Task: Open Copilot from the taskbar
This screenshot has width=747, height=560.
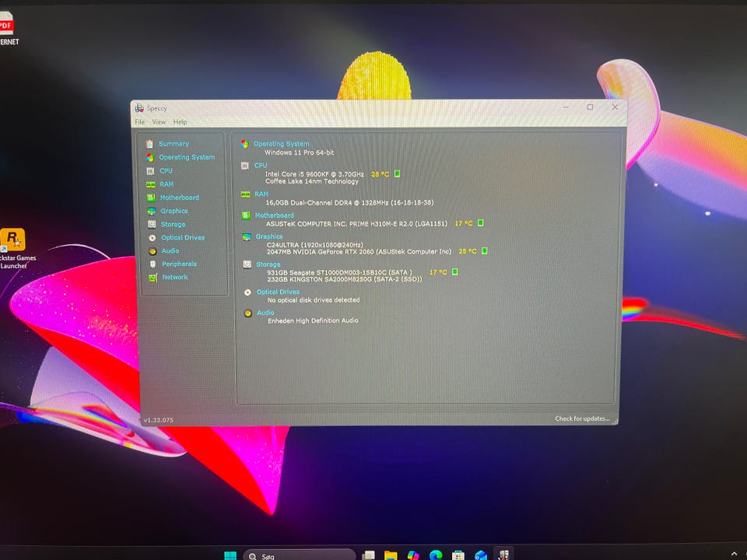Action: pyautogui.click(x=413, y=555)
